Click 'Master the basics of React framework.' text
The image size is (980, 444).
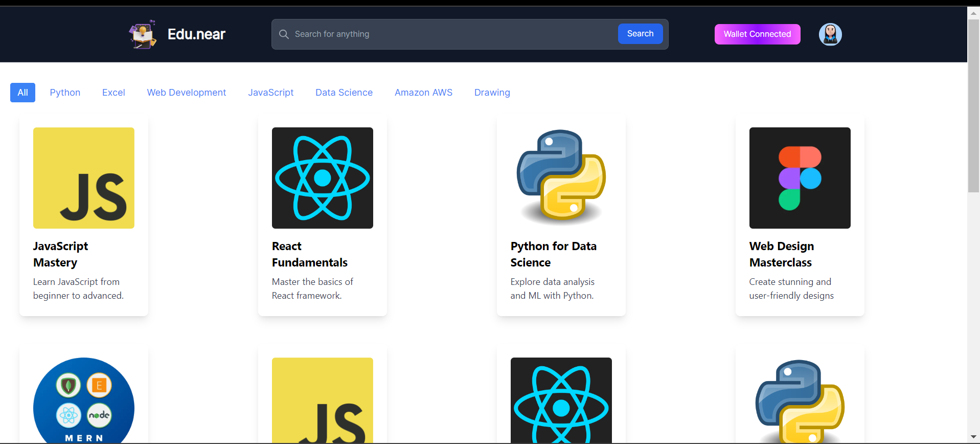click(312, 288)
